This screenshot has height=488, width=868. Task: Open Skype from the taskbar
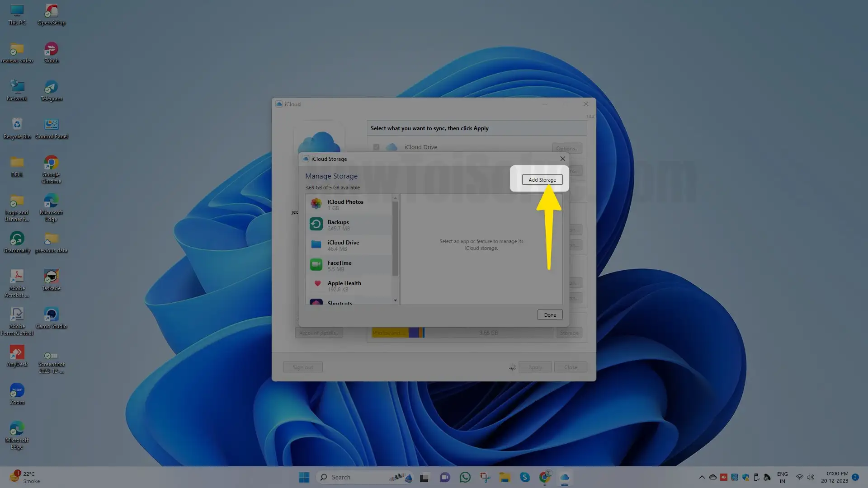tap(525, 477)
